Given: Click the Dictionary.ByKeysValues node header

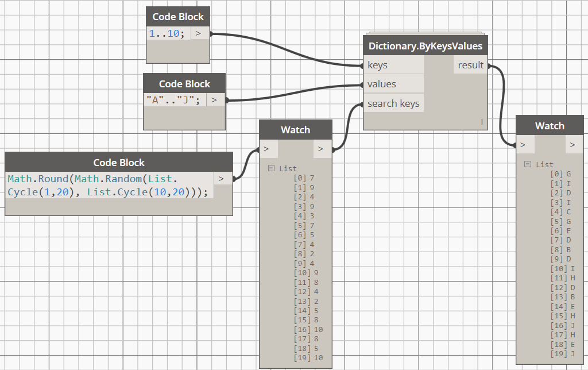Looking at the screenshot, I should pos(425,45).
